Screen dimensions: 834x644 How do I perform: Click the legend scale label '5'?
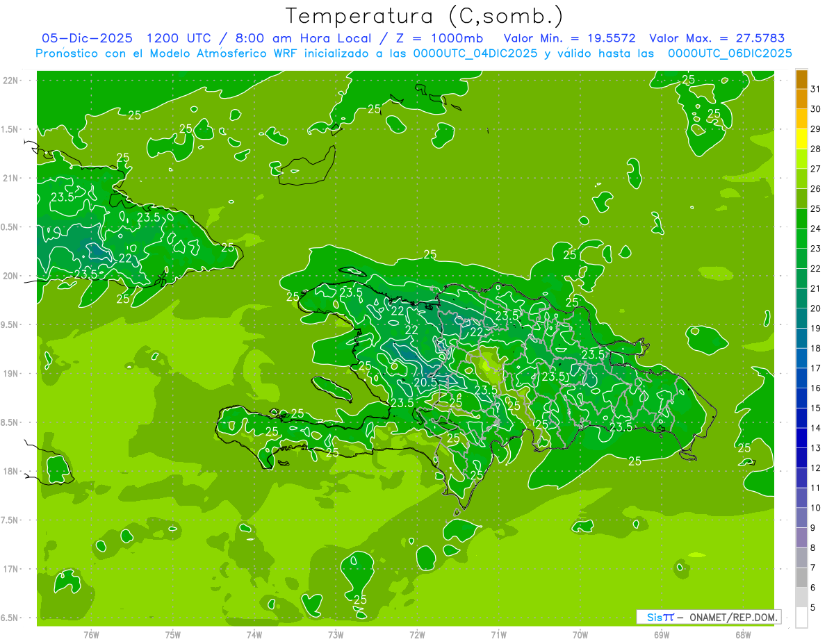tap(812, 607)
